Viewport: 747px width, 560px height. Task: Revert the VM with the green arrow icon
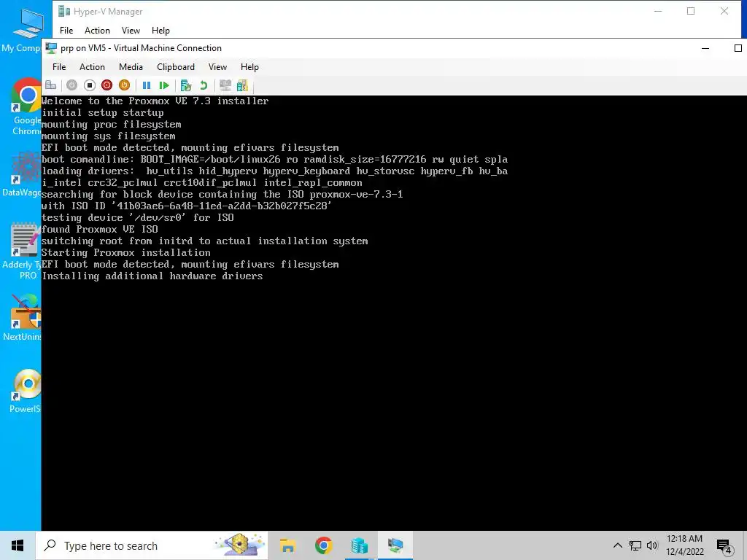pos(204,85)
